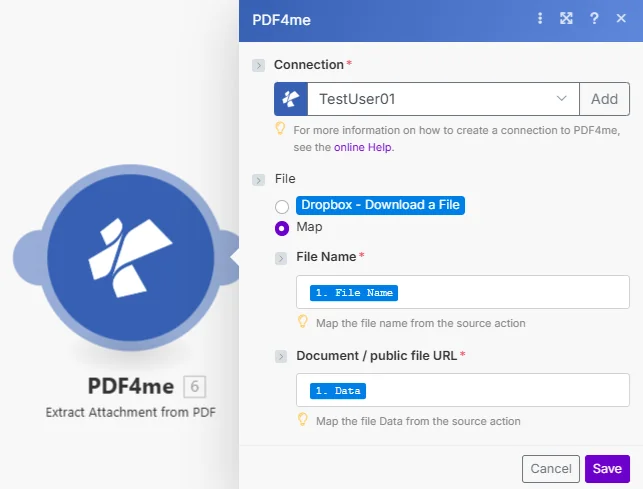Viewport: 643px width, 489px height.
Task: Close the PDF4me settings panel
Action: pos(621,18)
